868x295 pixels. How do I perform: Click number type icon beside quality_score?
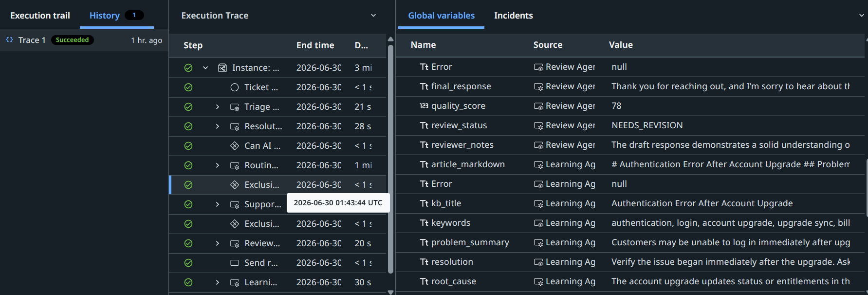coord(424,106)
